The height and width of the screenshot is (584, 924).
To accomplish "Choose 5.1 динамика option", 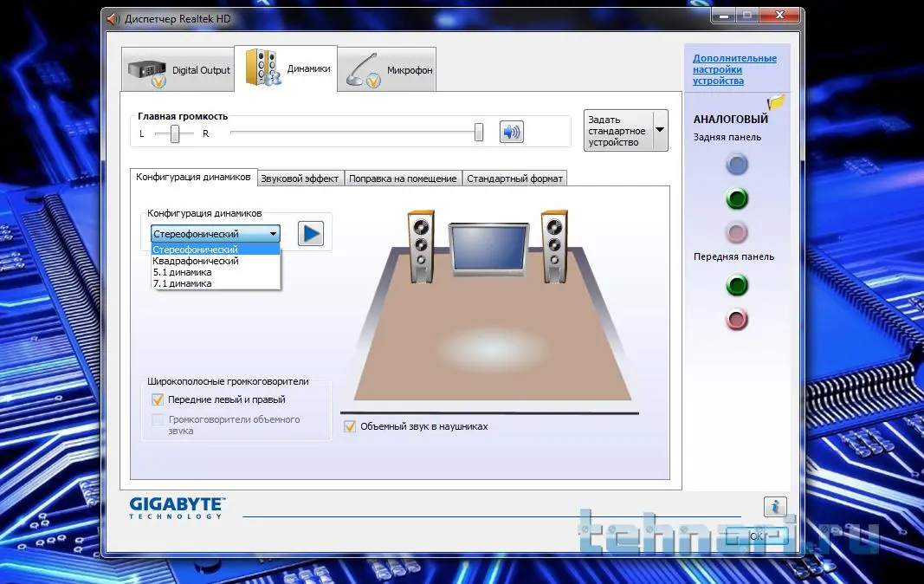I will [215, 272].
